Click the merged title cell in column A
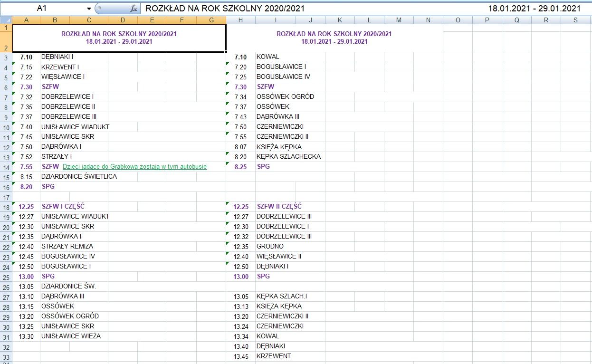This screenshot has width=592, height=364. click(119, 38)
